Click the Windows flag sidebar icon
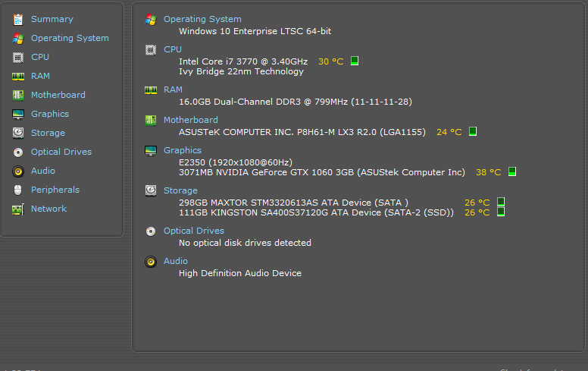This screenshot has width=588, height=371. 17,38
